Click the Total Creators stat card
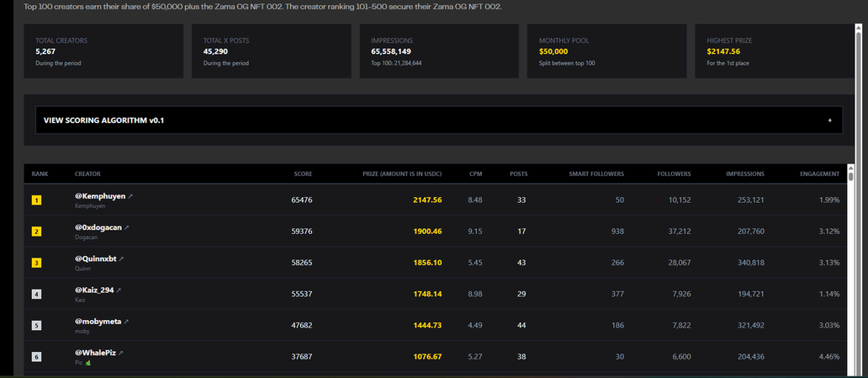This screenshot has height=378, width=868. coord(103,51)
